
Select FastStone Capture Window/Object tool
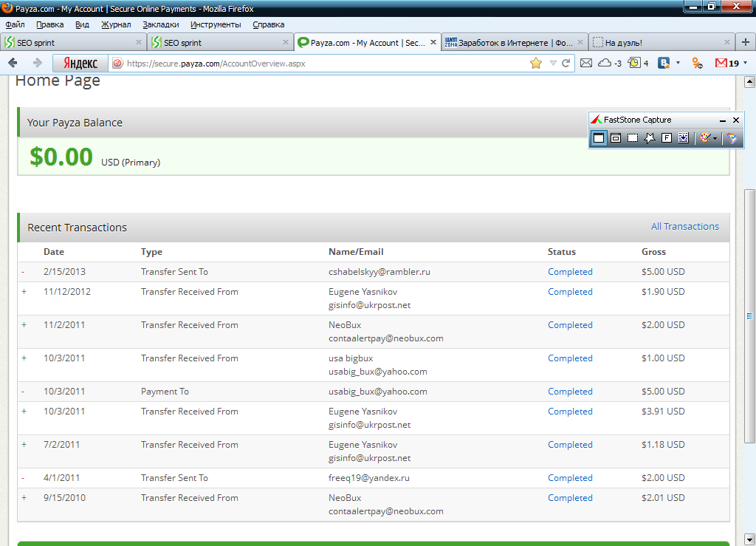(616, 138)
